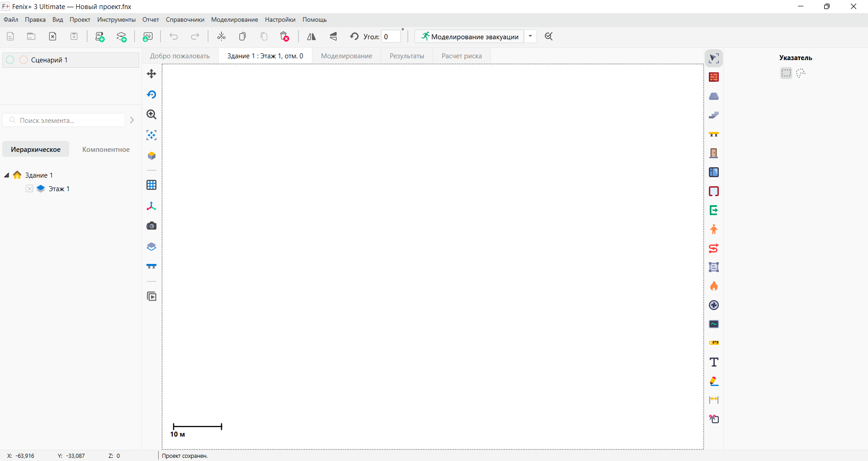Viewport: 868px width, 461px height.
Task: Open the Справочники menu
Action: [185, 20]
